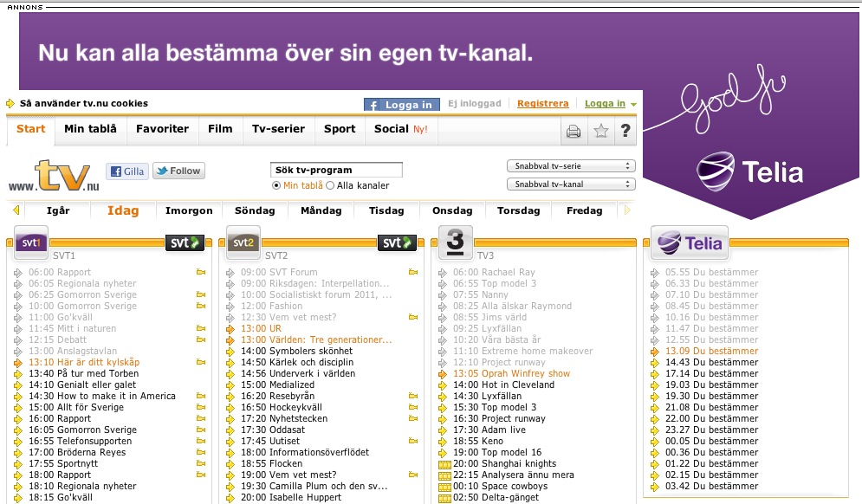Image resolution: width=862 pixels, height=504 pixels.
Task: Select the Torsdag day tab
Action: 518,210
